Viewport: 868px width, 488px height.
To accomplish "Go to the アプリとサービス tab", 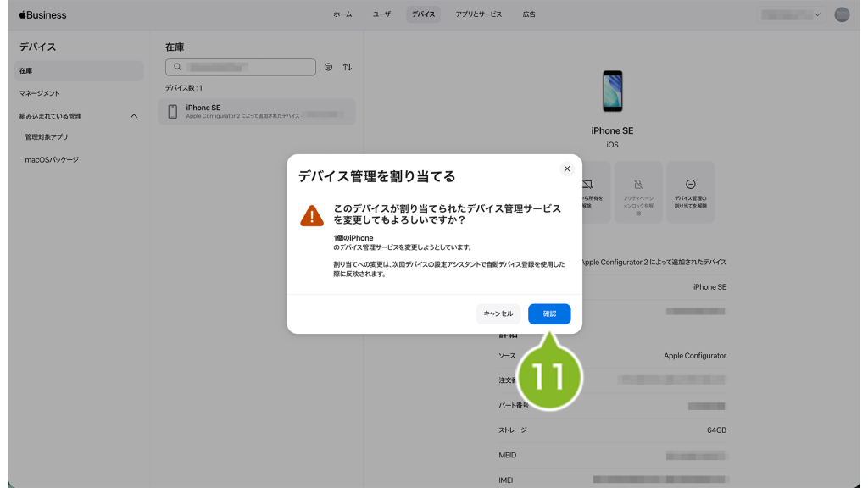I will click(x=478, y=14).
